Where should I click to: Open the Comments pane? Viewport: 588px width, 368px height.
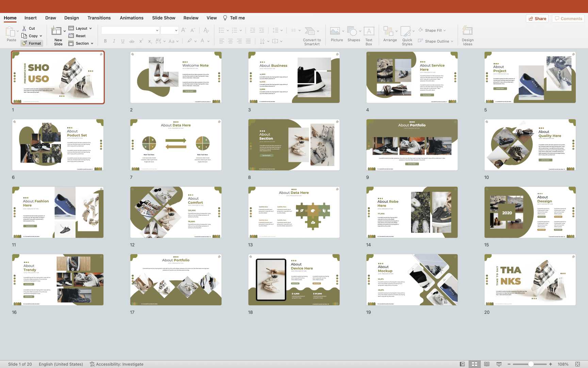[568, 18]
